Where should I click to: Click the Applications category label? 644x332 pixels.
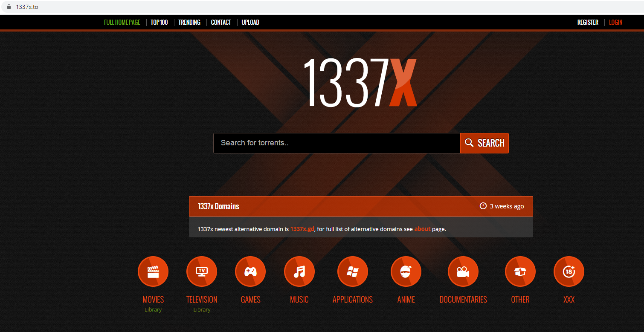click(x=353, y=300)
